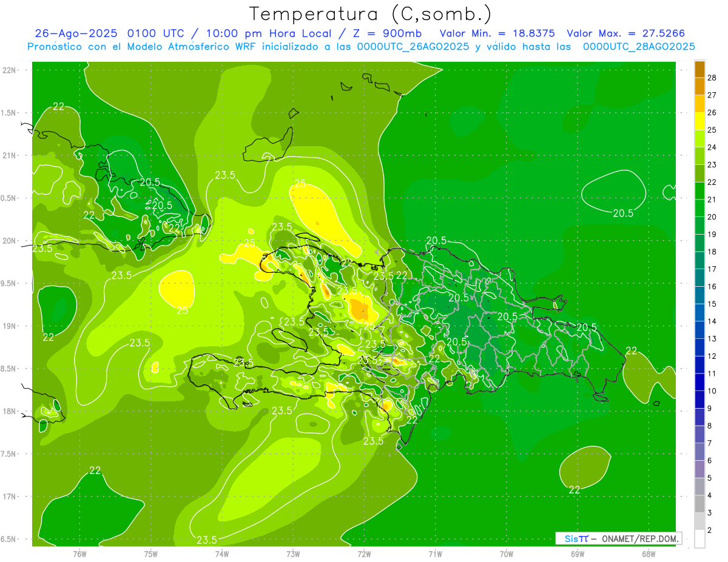Click the "8" value on the color scale

(x=710, y=426)
